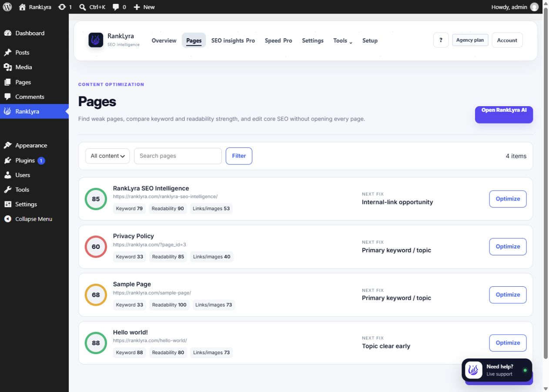
Task: Click the Privacy Policy title
Action: point(134,236)
